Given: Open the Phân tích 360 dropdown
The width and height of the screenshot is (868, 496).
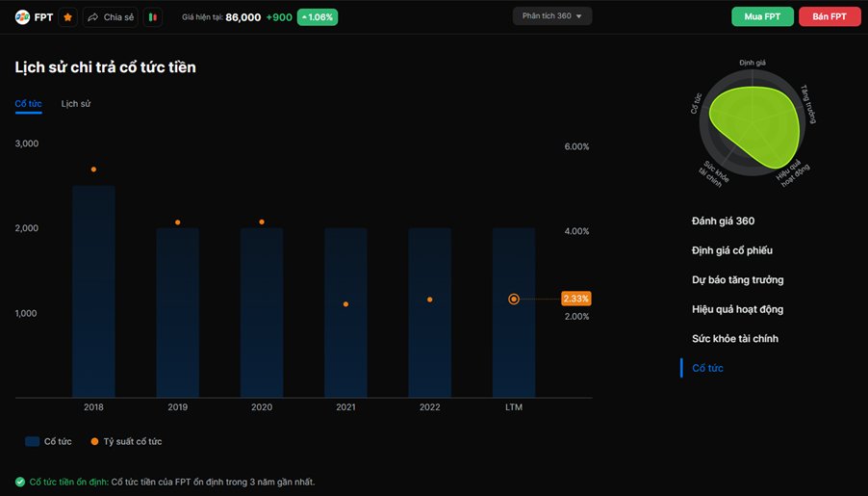Looking at the screenshot, I should point(552,16).
